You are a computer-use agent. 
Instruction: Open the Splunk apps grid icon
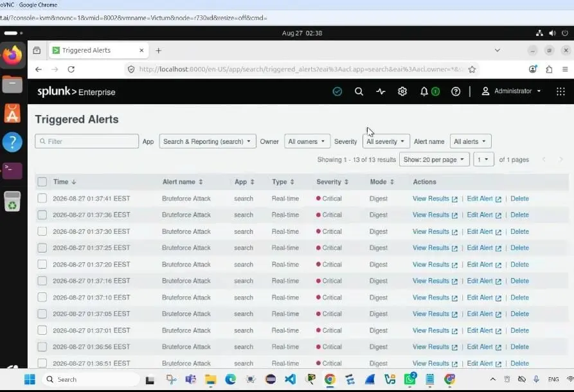(x=561, y=91)
